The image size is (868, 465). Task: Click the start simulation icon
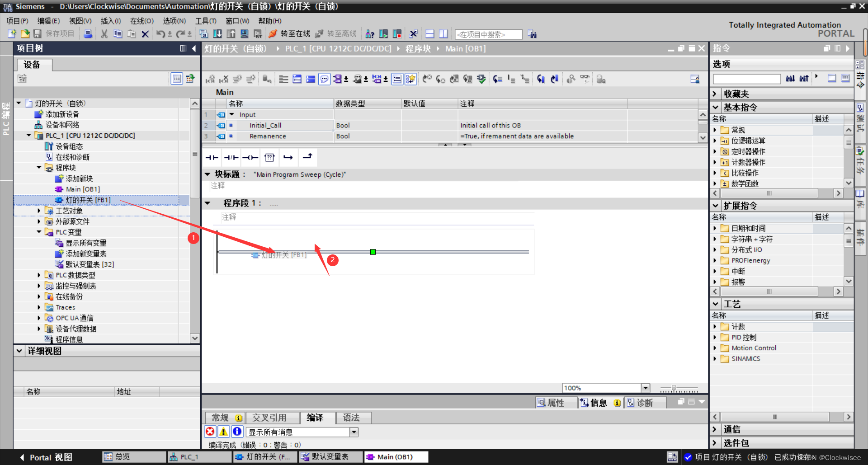pos(245,34)
